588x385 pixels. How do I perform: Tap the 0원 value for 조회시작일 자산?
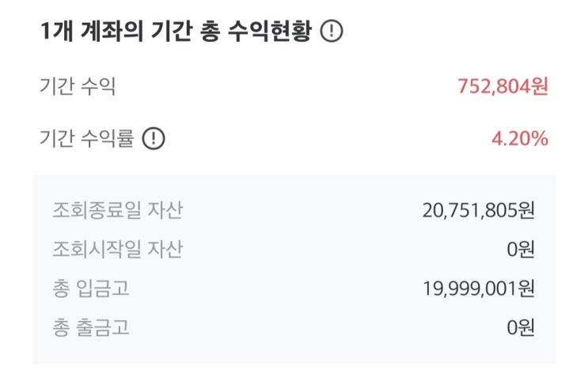pyautogui.click(x=521, y=250)
